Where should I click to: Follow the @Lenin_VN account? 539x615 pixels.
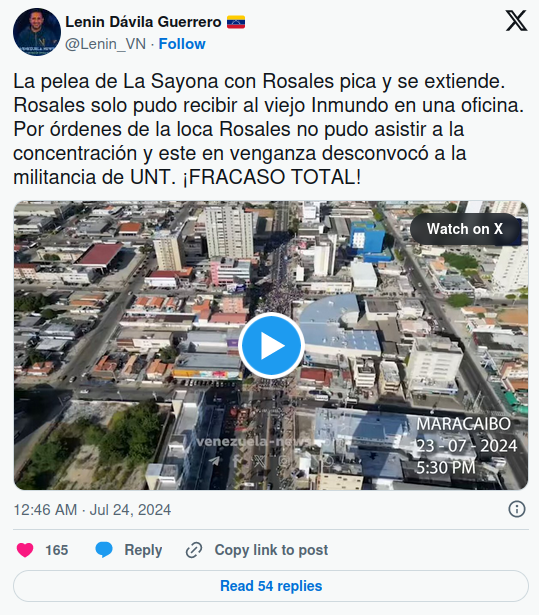click(182, 44)
